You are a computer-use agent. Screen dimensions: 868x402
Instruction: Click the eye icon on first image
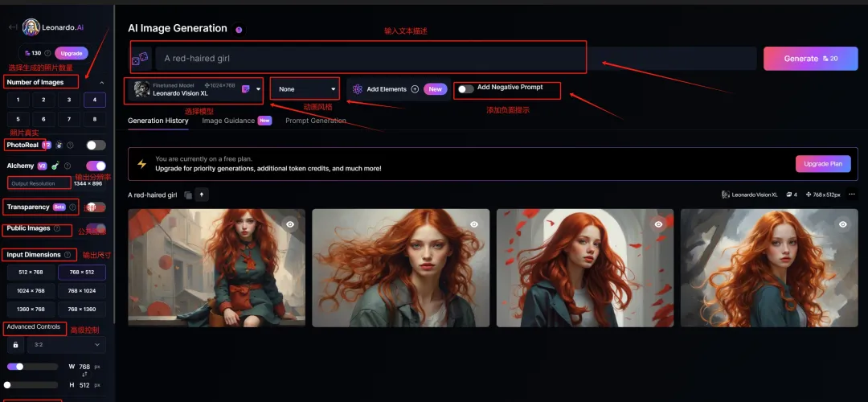290,224
